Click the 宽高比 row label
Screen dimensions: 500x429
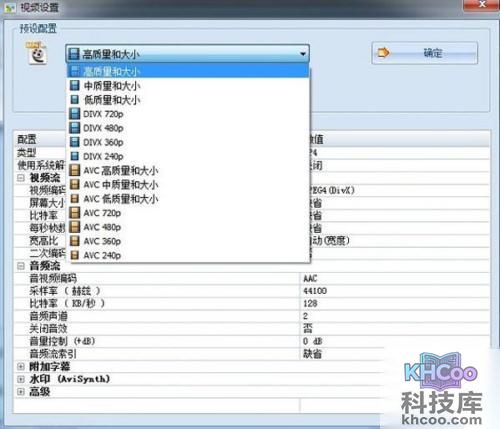point(44,241)
